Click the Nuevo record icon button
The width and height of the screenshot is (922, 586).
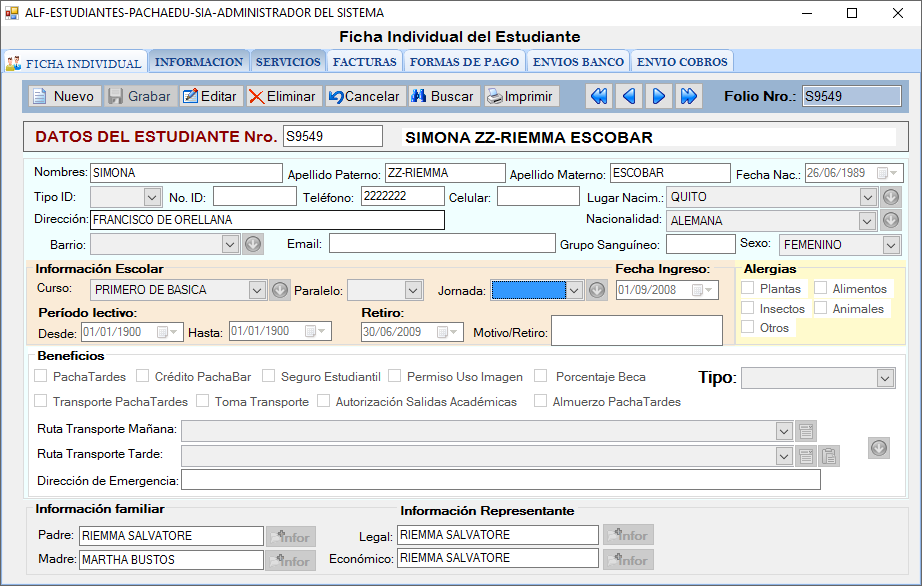[64, 97]
